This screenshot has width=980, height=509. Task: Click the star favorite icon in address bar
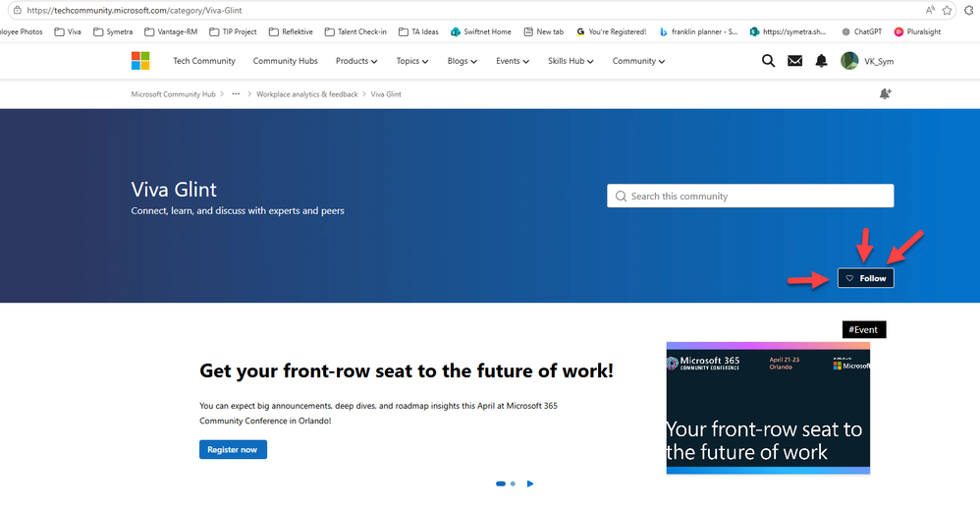point(947,10)
